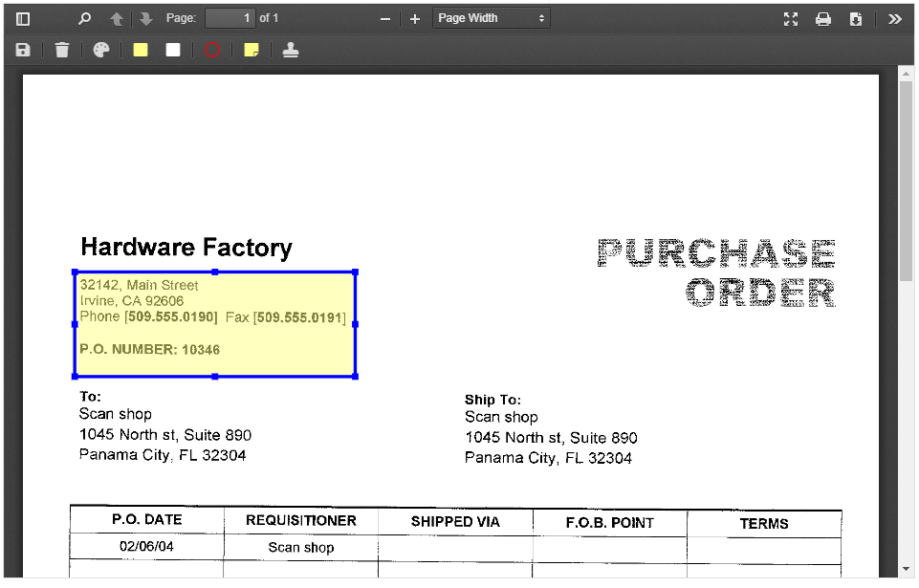Viewport: 919px width, 588px height.
Task: Select the yellow highlight color swatch
Action: pyautogui.click(x=140, y=49)
